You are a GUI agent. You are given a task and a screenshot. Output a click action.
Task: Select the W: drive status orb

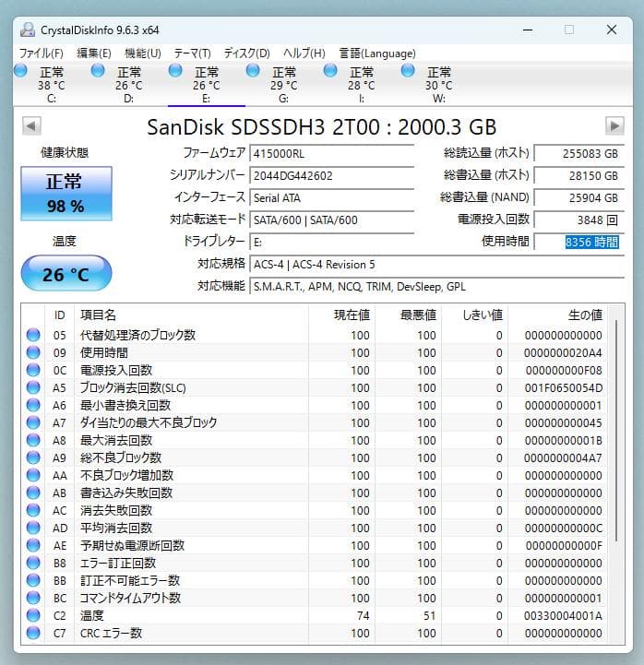[x=408, y=71]
